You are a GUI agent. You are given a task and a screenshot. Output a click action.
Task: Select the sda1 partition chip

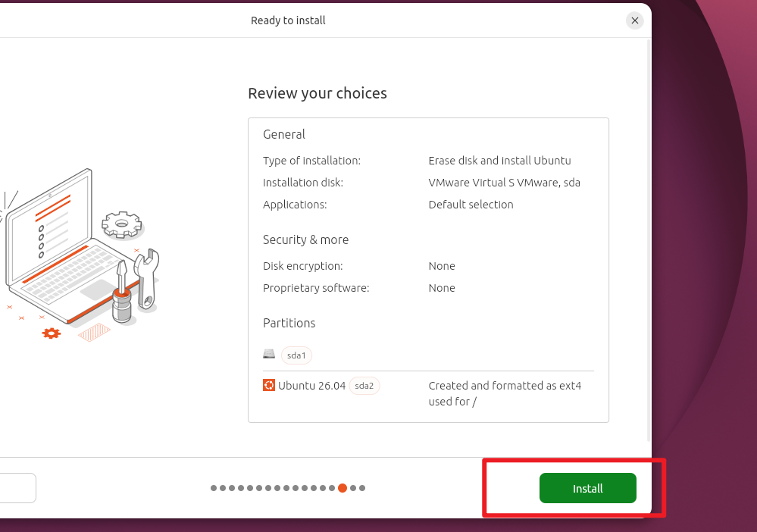296,355
